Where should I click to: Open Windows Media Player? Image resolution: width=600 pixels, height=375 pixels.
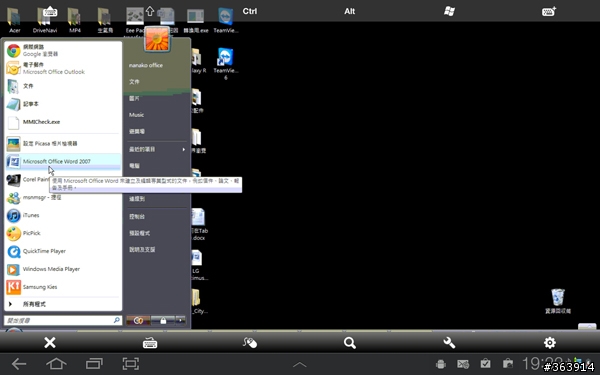(x=63, y=269)
